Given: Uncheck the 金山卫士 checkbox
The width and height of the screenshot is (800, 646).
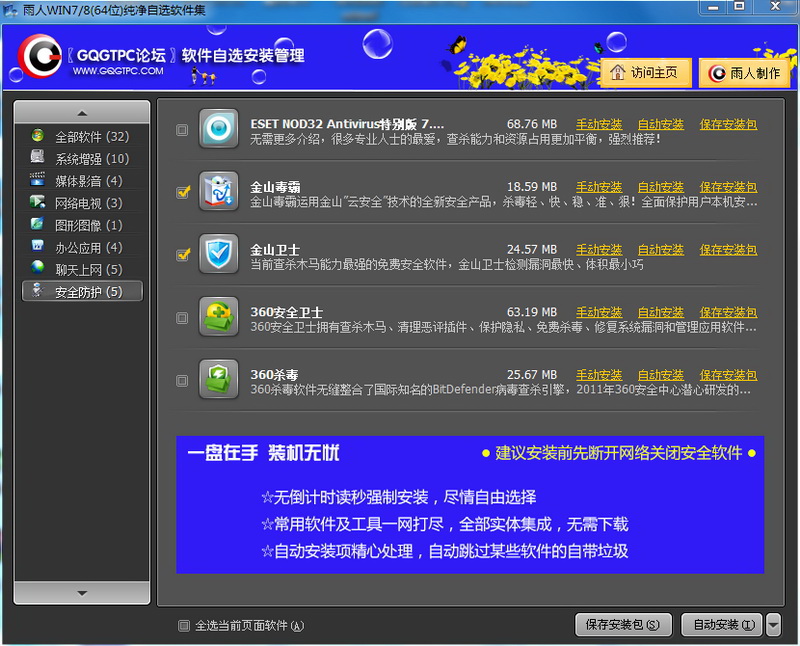Looking at the screenshot, I should point(182,255).
